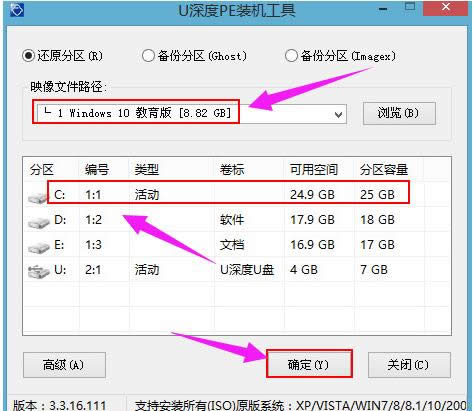Screen dimensions: 473x411
Task: Click the 分区容量 column header
Action: [x=384, y=170]
